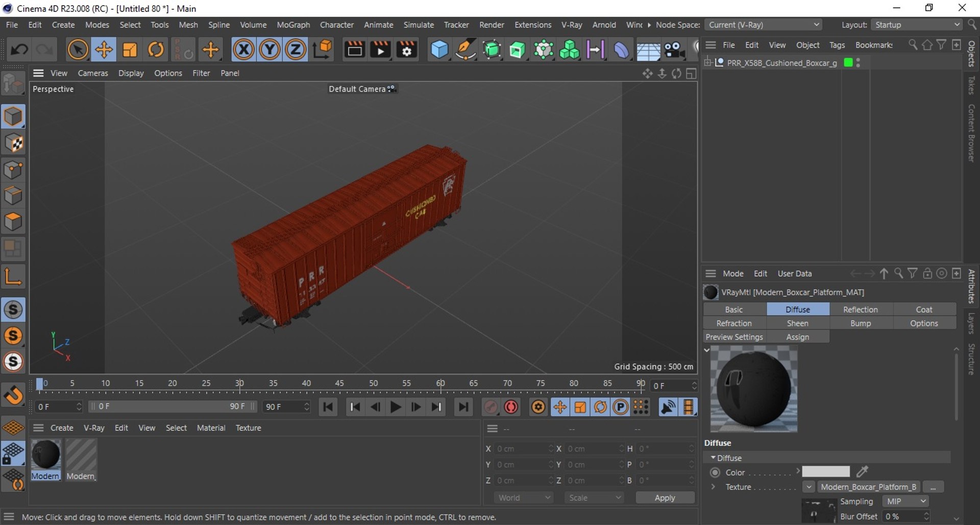Click Modern_Boxcar_Platform_B texture button
Viewport: 980px width, 525px height.
coord(868,487)
